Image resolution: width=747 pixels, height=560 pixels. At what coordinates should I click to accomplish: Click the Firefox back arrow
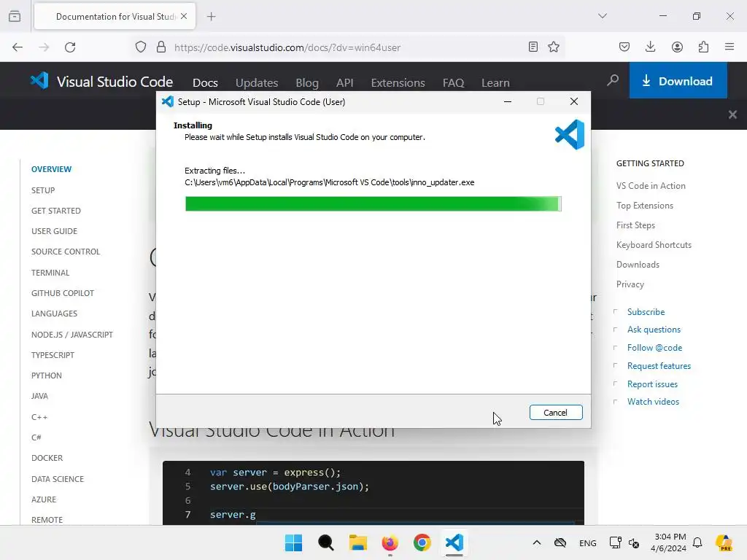(18, 47)
